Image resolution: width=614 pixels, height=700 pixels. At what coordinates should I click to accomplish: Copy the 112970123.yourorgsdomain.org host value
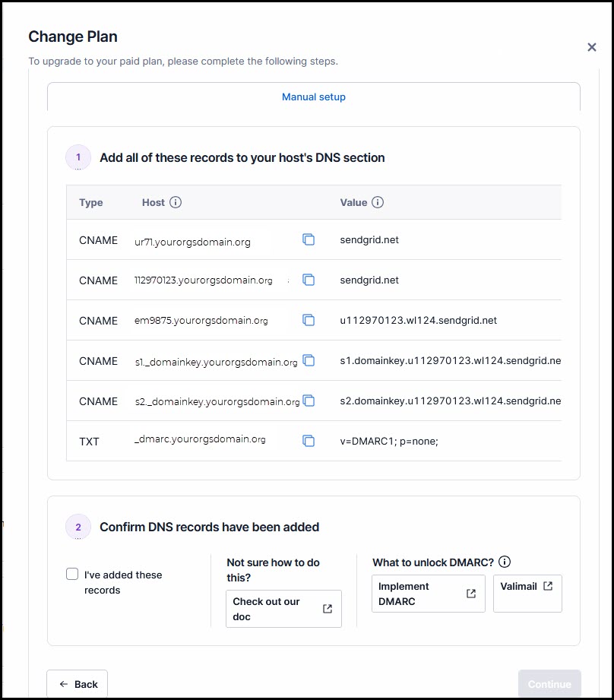pyautogui.click(x=309, y=280)
